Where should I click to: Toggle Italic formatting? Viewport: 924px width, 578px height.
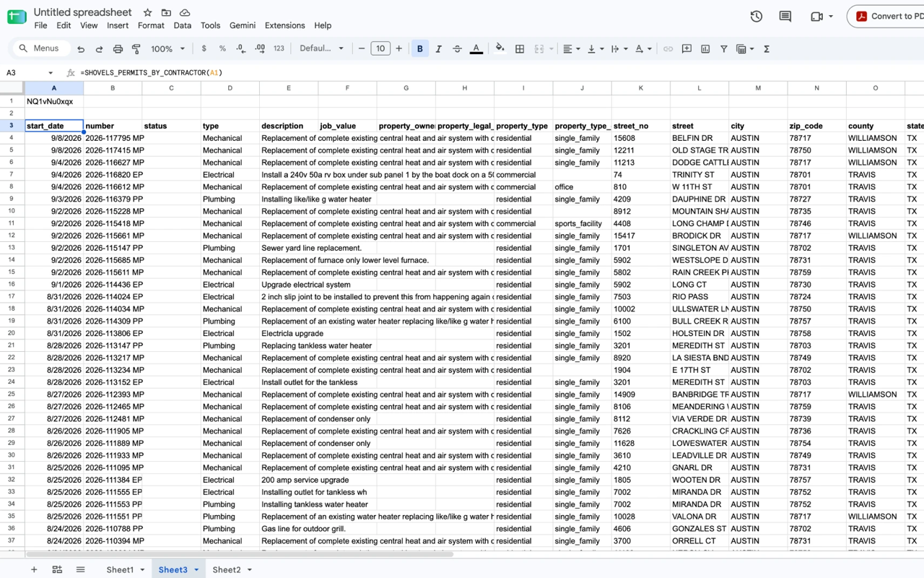(x=438, y=49)
